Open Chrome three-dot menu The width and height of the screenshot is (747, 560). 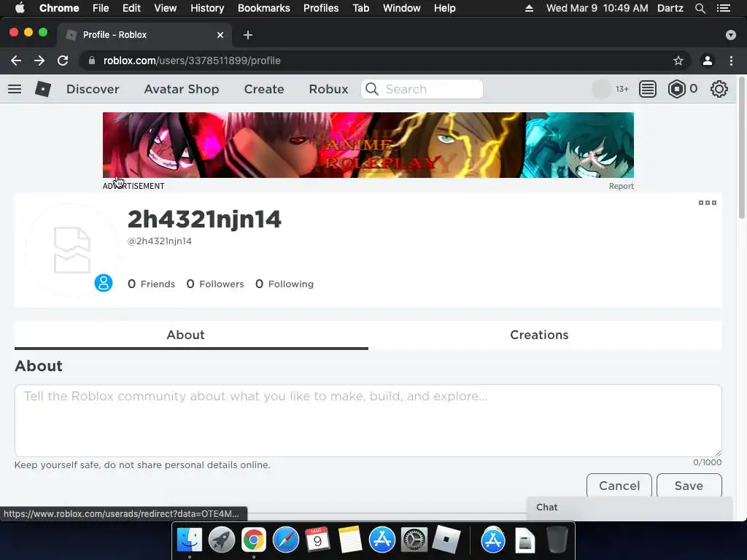click(731, 61)
